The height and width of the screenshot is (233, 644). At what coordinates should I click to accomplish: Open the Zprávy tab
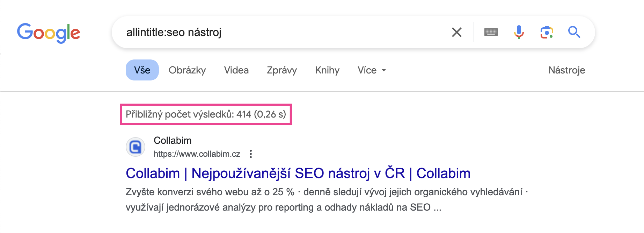pyautogui.click(x=281, y=70)
